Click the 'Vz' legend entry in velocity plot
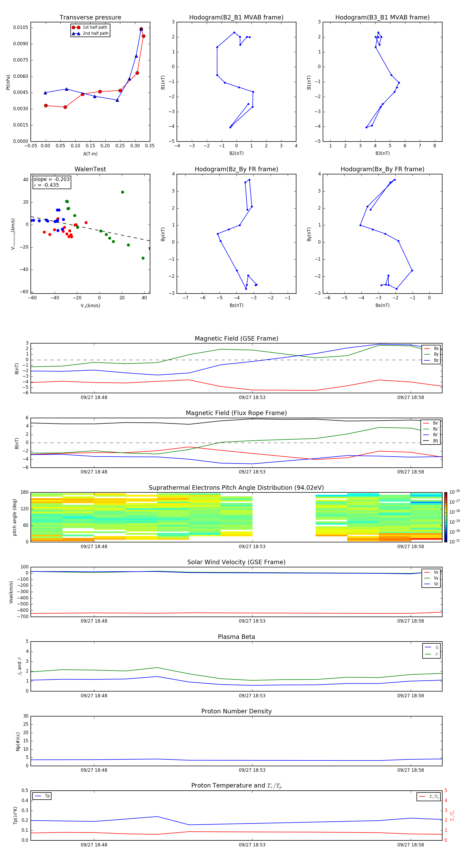This screenshot has height=868, width=473. point(431,584)
